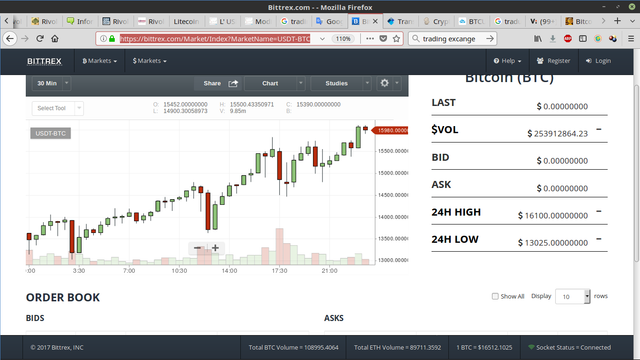Open dollar Markets menu
Screen dimensions: 640x360
coord(149,61)
